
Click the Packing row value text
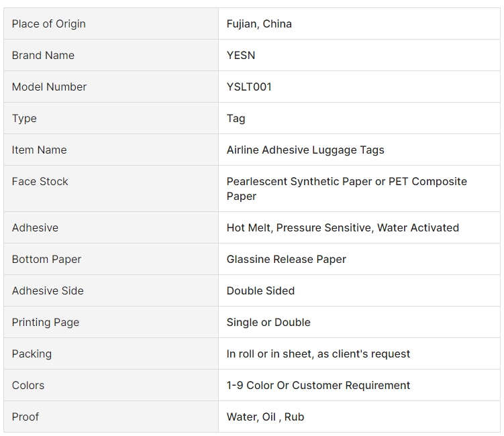click(x=318, y=353)
